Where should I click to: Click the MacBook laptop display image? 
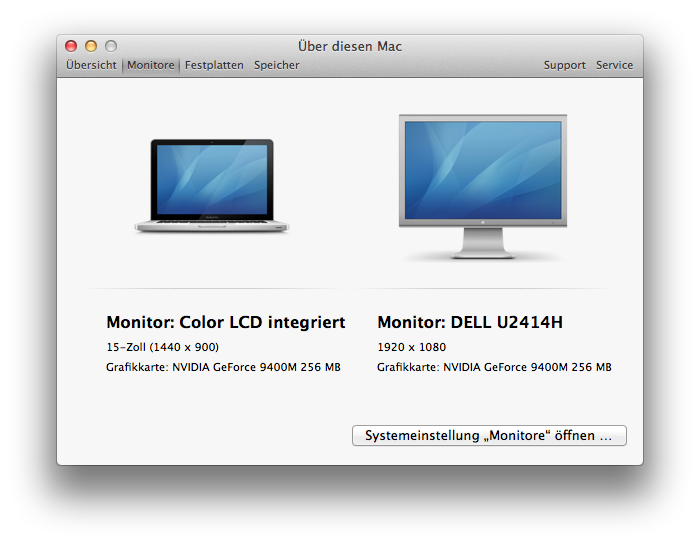[x=212, y=186]
